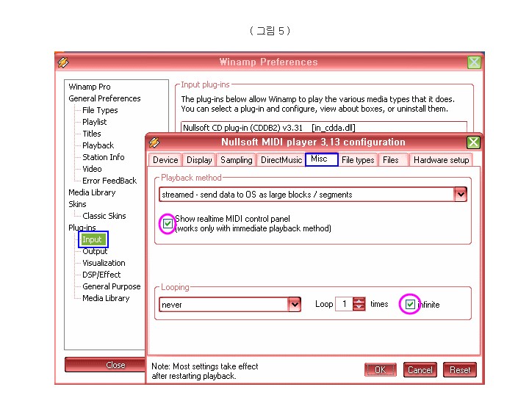Toggle Show realtime MIDI control panel checkbox
The image size is (518, 420).
coord(168,224)
